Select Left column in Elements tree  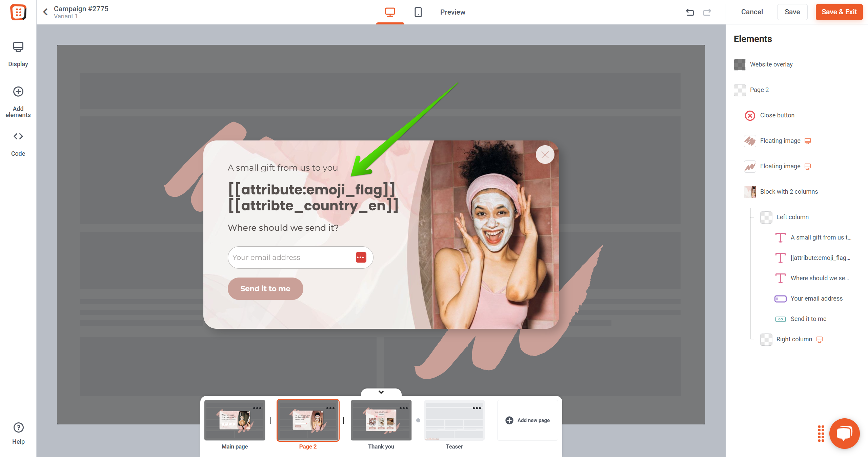pos(784,217)
